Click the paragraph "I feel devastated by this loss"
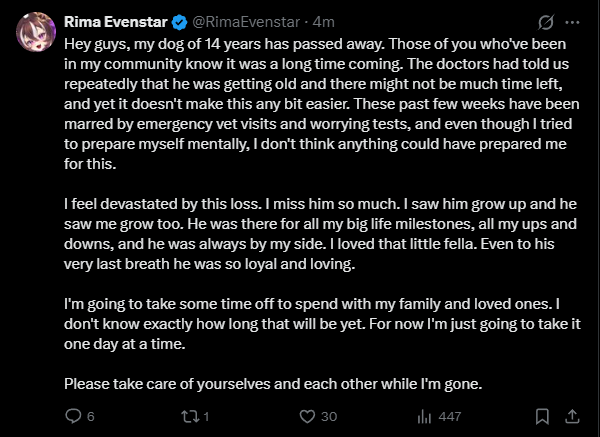 [x=320, y=234]
